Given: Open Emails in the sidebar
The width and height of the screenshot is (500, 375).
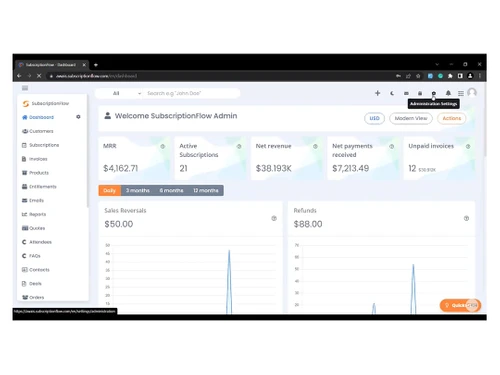Looking at the screenshot, I should point(33,200).
